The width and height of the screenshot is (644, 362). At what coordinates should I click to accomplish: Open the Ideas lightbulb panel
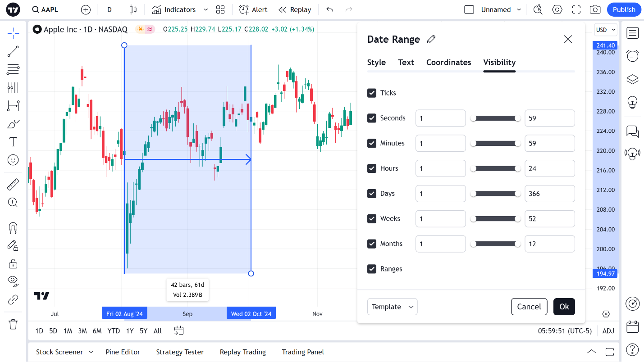633,102
